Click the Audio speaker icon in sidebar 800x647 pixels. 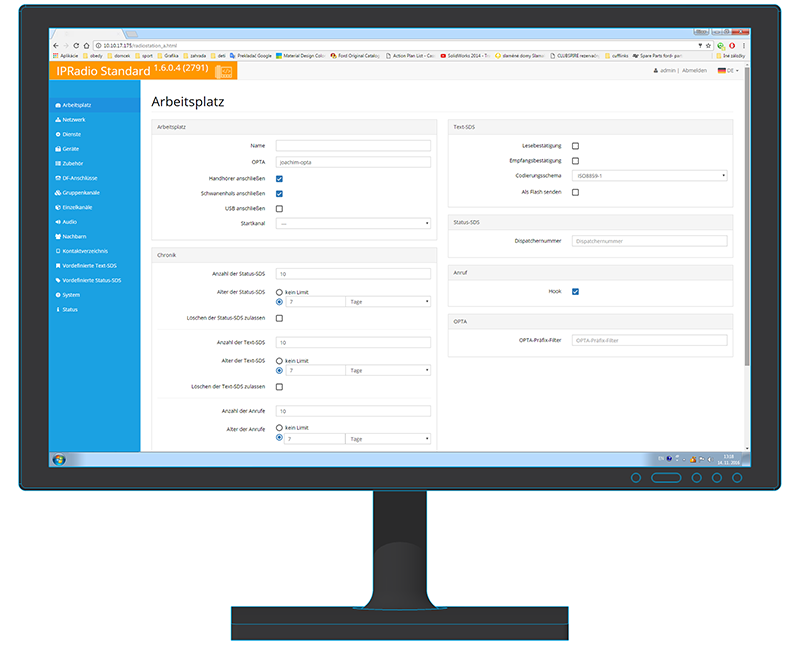pyautogui.click(x=58, y=222)
